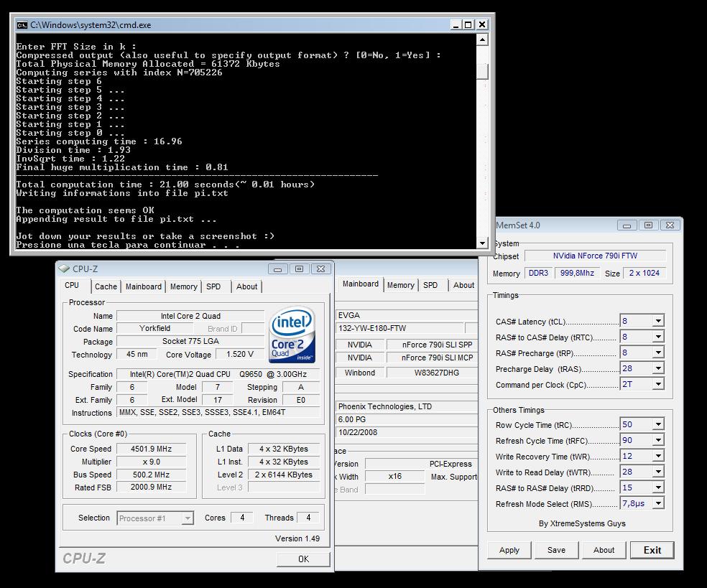Open CAS# Latency (tCL) dropdown
The image size is (707, 588).
pos(658,321)
